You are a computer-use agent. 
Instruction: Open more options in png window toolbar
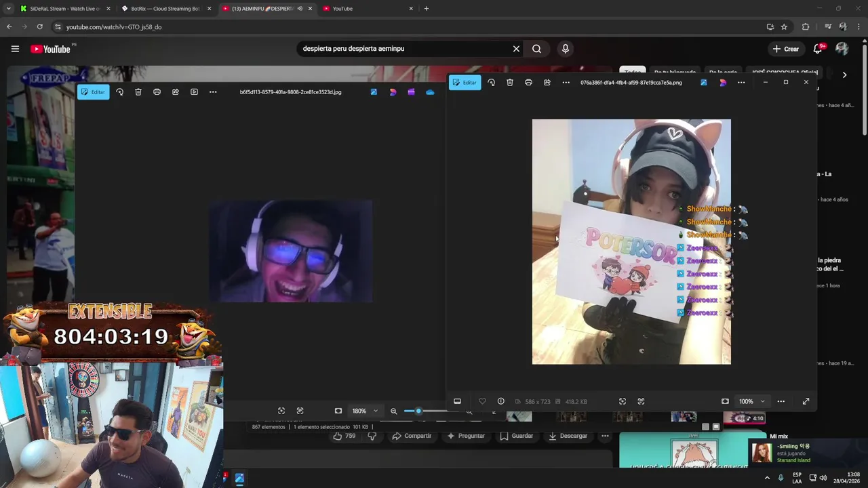point(566,83)
